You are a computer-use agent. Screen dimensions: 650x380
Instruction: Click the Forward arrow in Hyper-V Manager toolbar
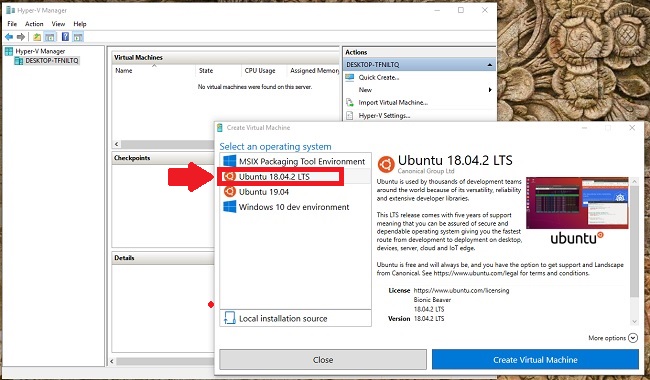click(x=21, y=37)
